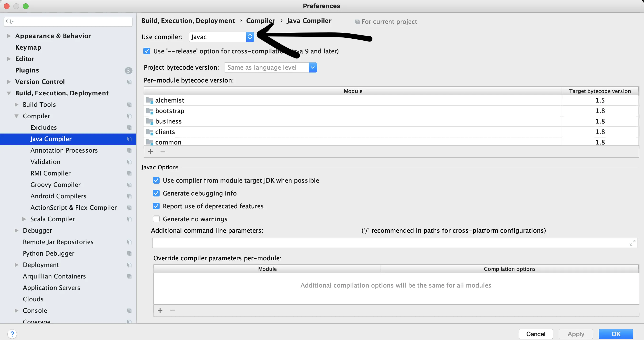Expand the Scala Compiler tree node
Image resolution: width=644 pixels, height=340 pixels.
[24, 219]
